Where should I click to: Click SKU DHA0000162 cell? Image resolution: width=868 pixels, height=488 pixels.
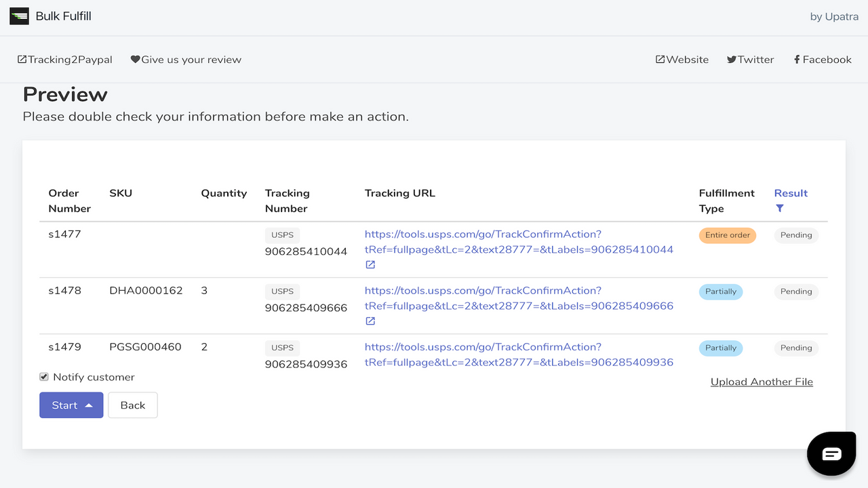click(146, 291)
